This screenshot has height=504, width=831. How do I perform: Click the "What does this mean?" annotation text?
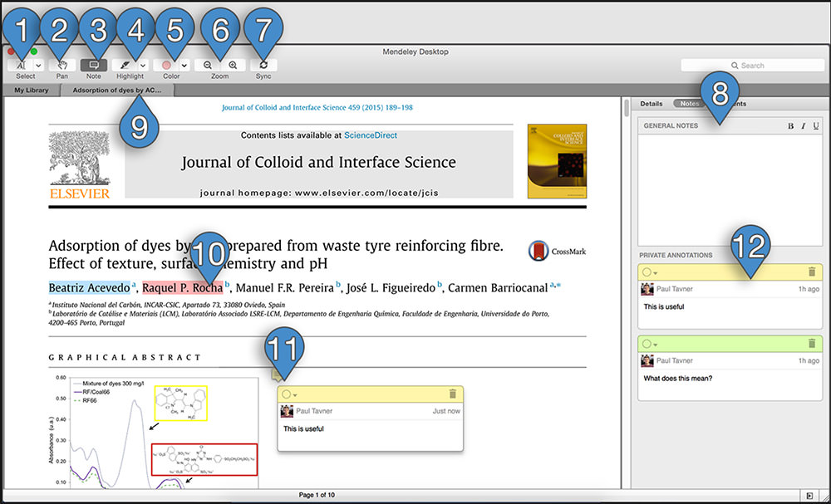click(678, 379)
